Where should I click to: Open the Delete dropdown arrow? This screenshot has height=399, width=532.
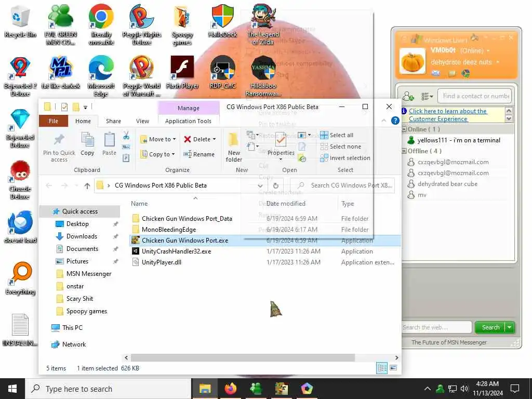[x=214, y=139]
